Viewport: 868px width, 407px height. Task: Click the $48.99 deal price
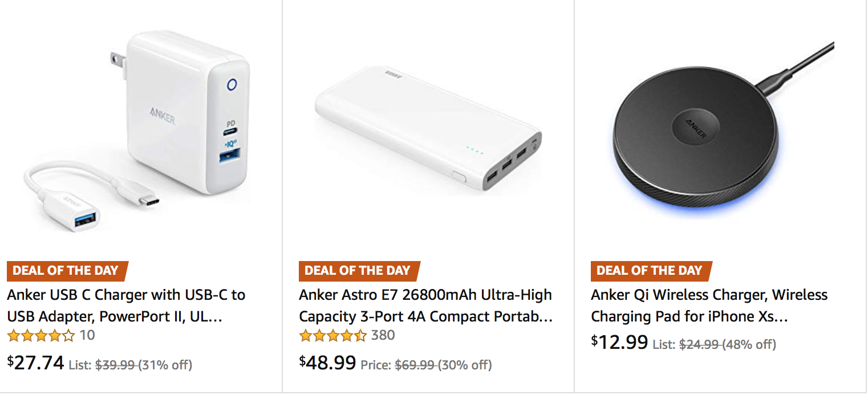click(x=328, y=363)
